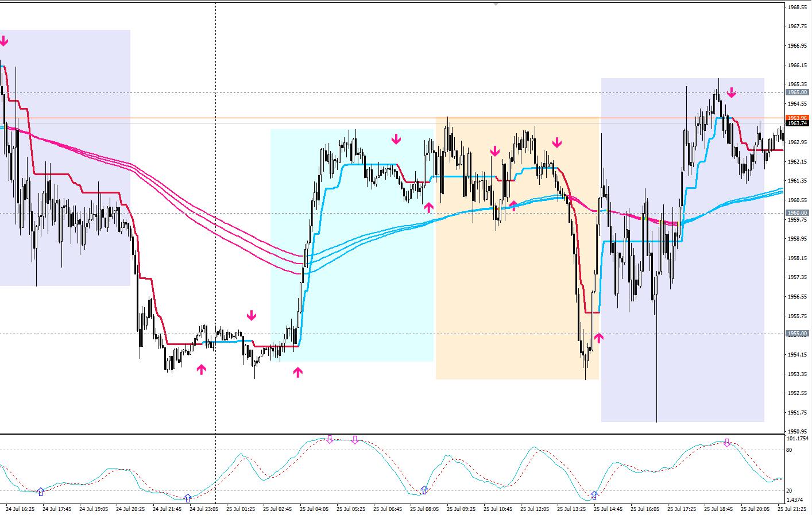Select the orange 1963.96 price label
Screen dimensions: 812x515
[x=797, y=118]
